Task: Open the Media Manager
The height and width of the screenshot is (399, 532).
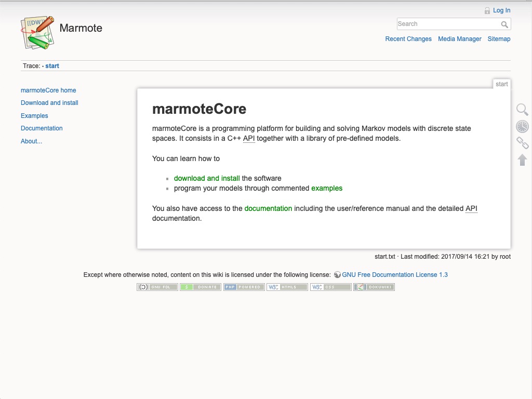Action: point(459,38)
